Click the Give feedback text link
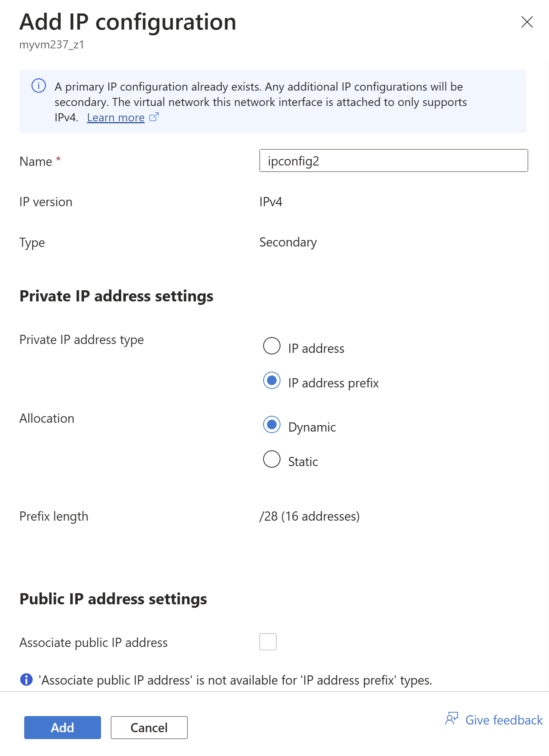Viewport: 549px width, 756px height. pyautogui.click(x=504, y=720)
